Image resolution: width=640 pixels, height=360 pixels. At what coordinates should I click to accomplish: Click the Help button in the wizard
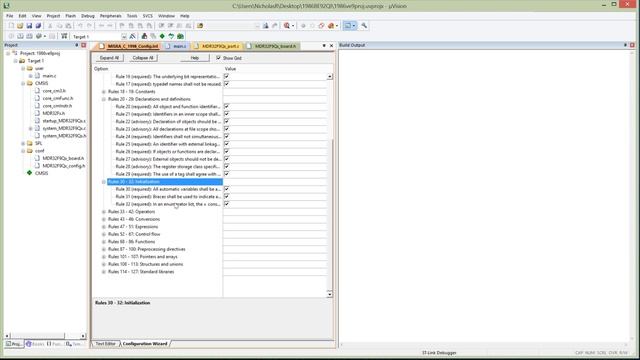click(195, 58)
